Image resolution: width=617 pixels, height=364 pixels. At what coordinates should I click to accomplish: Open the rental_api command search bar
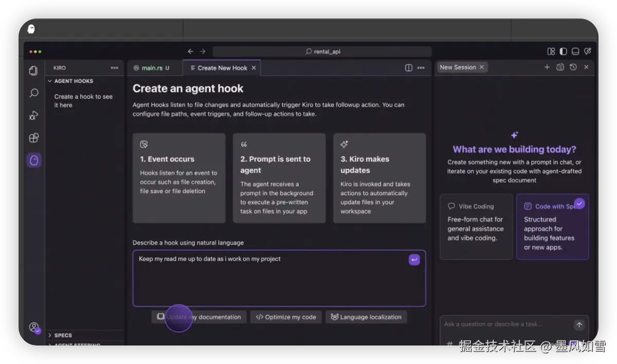322,51
